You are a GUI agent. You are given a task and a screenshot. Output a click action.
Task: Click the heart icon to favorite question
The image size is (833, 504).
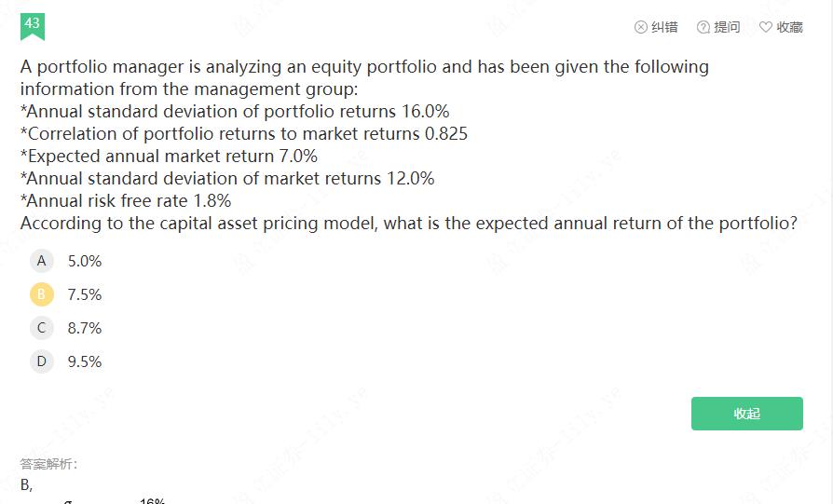coord(766,27)
